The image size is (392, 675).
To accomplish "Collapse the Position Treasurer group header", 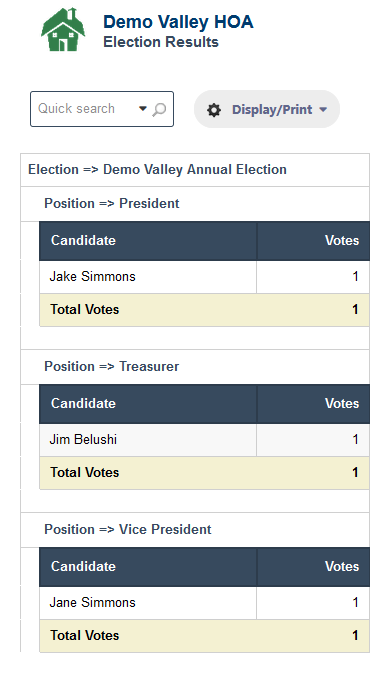I will (x=195, y=367).
